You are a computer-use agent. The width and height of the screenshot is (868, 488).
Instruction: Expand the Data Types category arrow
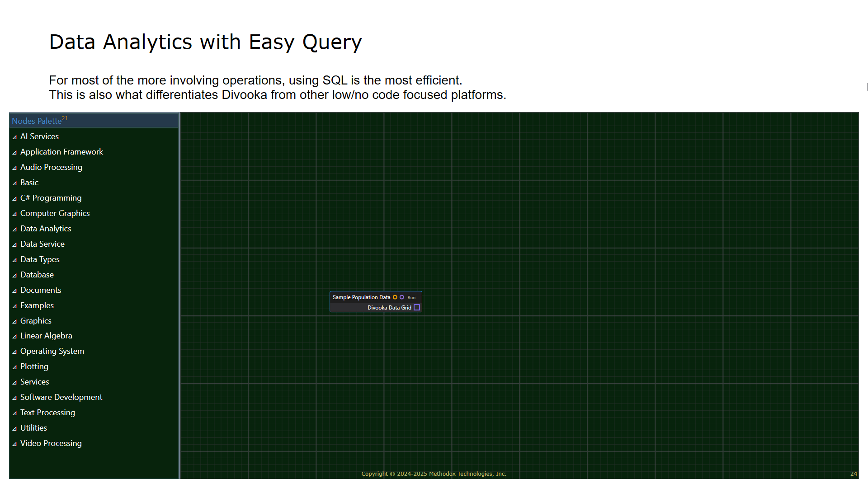click(x=14, y=260)
